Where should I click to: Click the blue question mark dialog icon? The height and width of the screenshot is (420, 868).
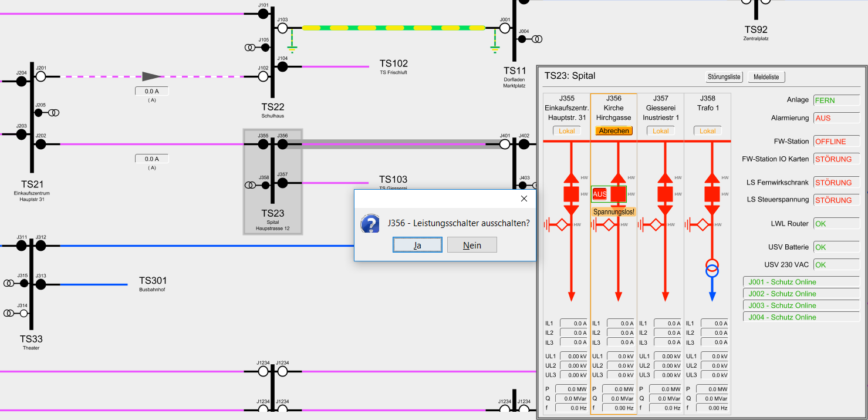pyautogui.click(x=370, y=223)
